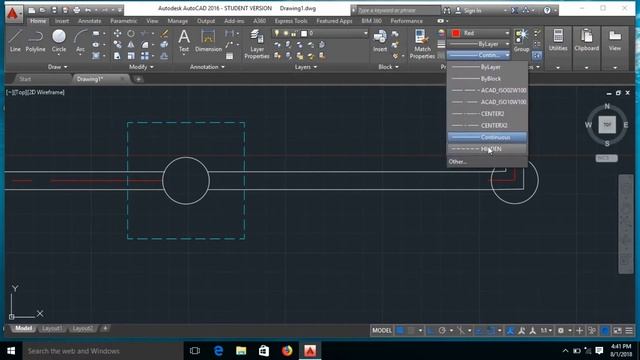Select the Circle tool
The image size is (640, 360).
59,41
